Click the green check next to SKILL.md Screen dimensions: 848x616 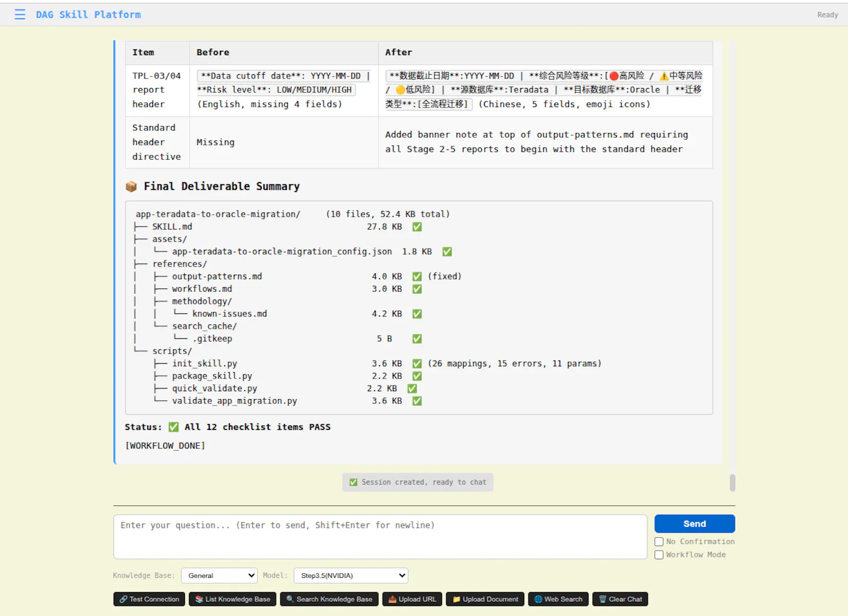417,227
